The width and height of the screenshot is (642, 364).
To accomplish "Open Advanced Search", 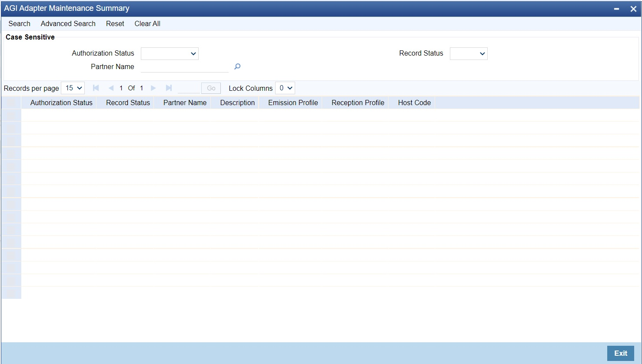I will 68,24.
